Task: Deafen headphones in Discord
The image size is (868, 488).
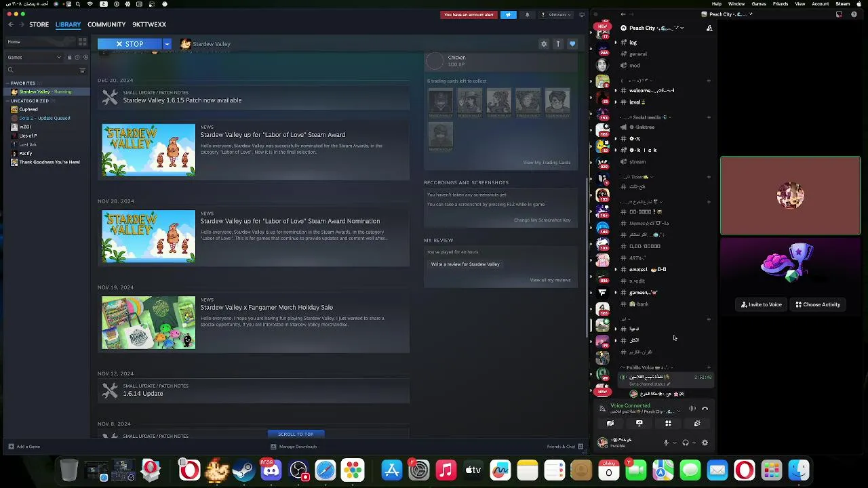Action: click(x=686, y=443)
